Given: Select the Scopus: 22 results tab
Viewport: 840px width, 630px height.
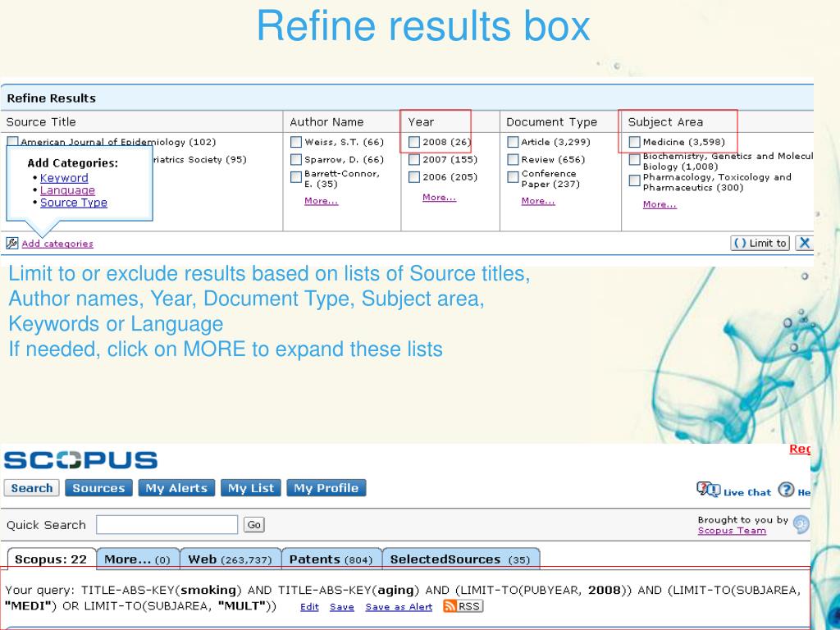Looking at the screenshot, I should (x=51, y=559).
